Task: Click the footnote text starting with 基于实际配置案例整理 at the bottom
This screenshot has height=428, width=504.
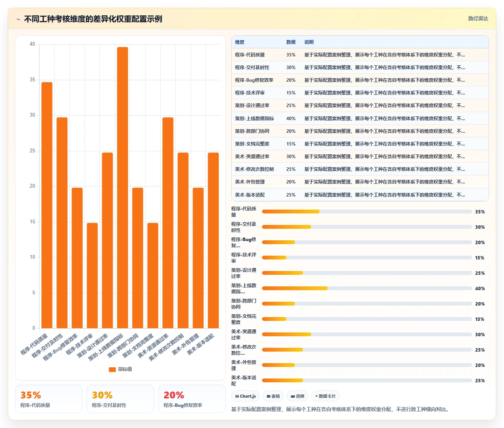Action: [340, 409]
